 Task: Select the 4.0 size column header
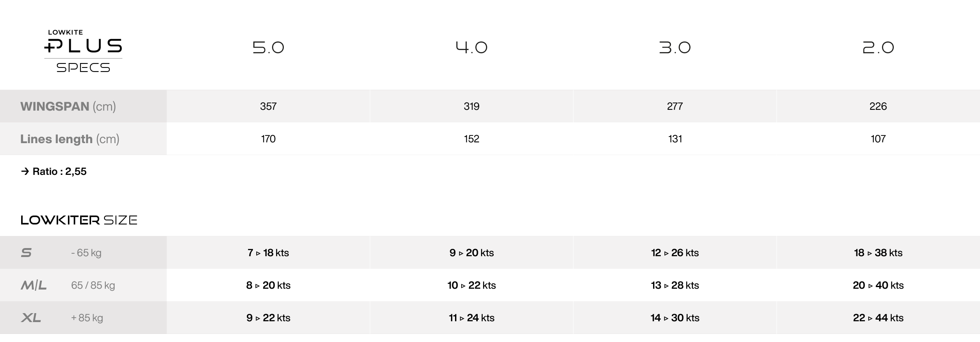[x=472, y=48]
